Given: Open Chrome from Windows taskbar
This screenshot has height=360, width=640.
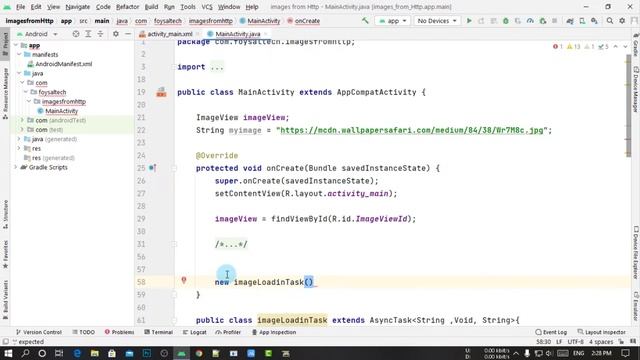Looking at the screenshot, I should click(x=199, y=353).
